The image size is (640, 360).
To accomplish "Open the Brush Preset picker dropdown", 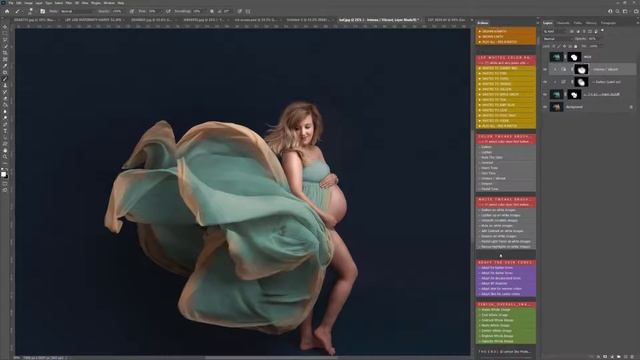I will (31, 11).
